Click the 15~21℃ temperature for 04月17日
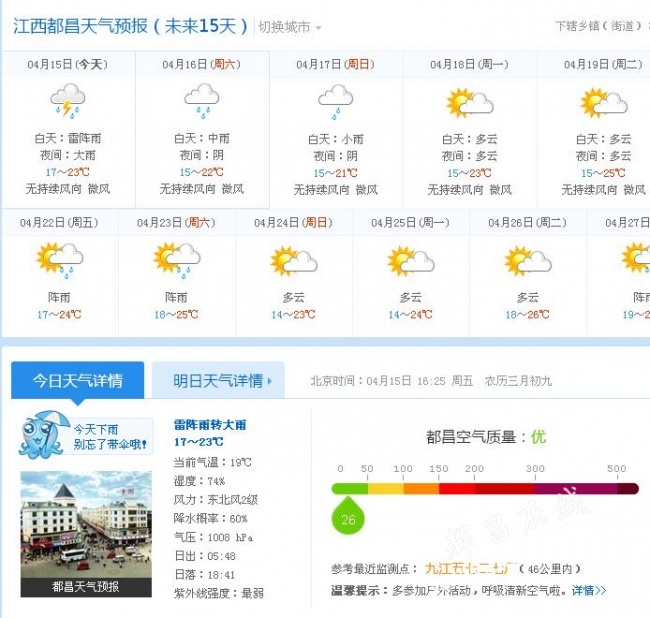This screenshot has height=618, width=650. coord(335,173)
